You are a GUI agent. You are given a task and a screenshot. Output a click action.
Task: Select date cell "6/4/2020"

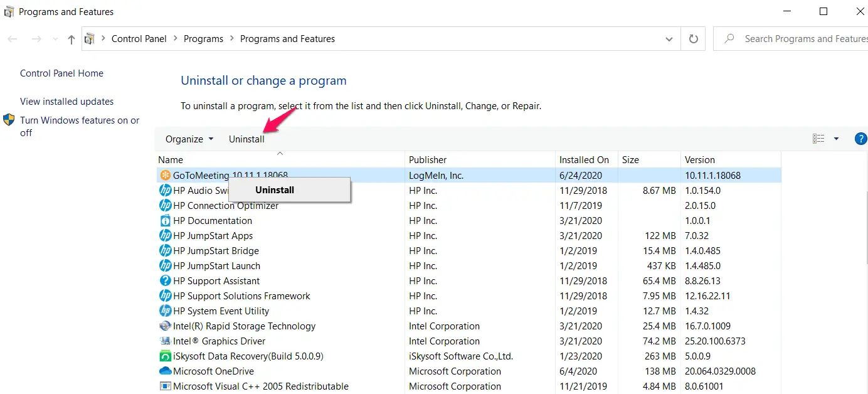pos(578,371)
